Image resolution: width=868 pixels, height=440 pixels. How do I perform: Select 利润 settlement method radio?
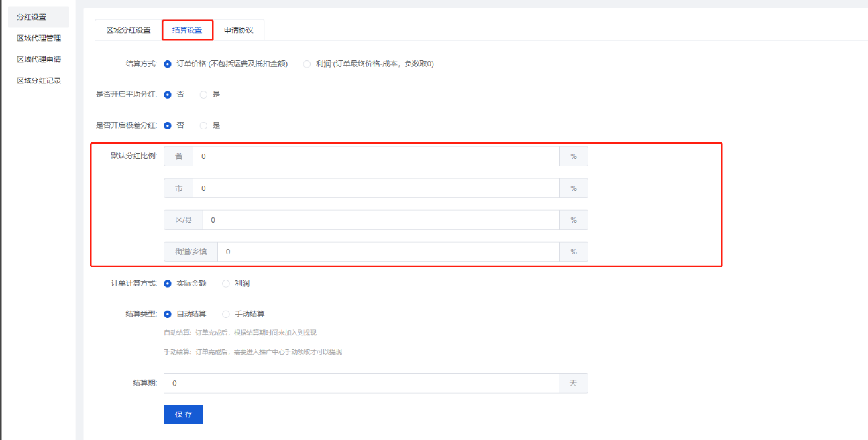(x=307, y=64)
